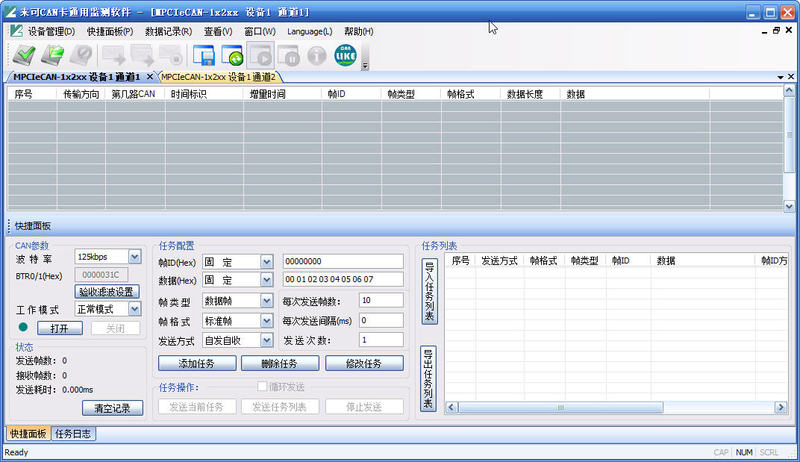800x462 pixels.
Task: Click the app logo icon in menu bar
Action: coord(16,31)
